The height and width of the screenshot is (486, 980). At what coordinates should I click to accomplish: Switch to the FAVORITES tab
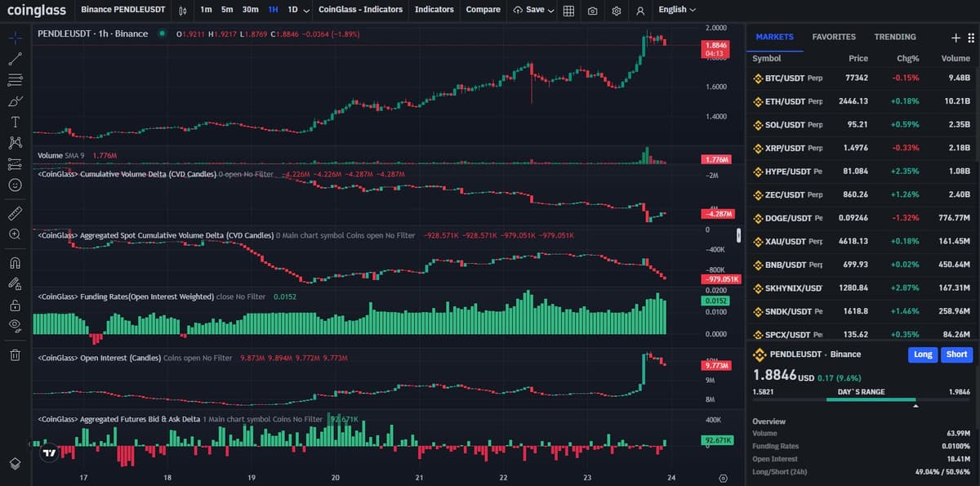click(834, 37)
